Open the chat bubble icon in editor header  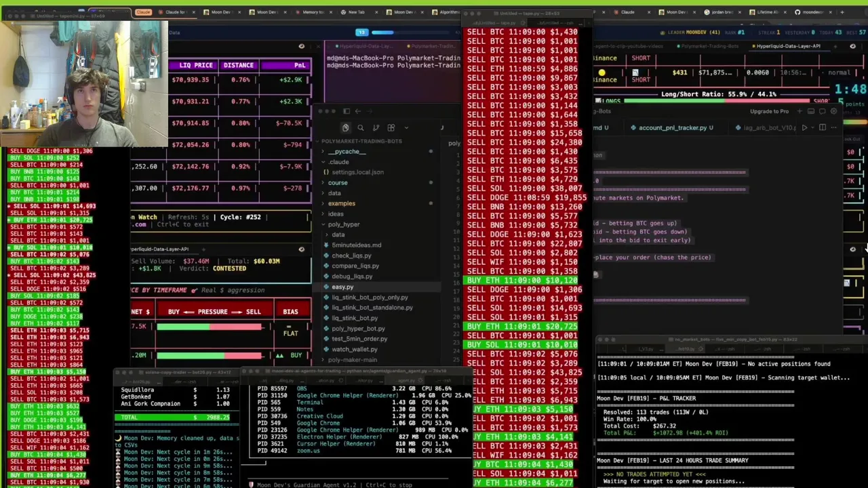pos(823,111)
